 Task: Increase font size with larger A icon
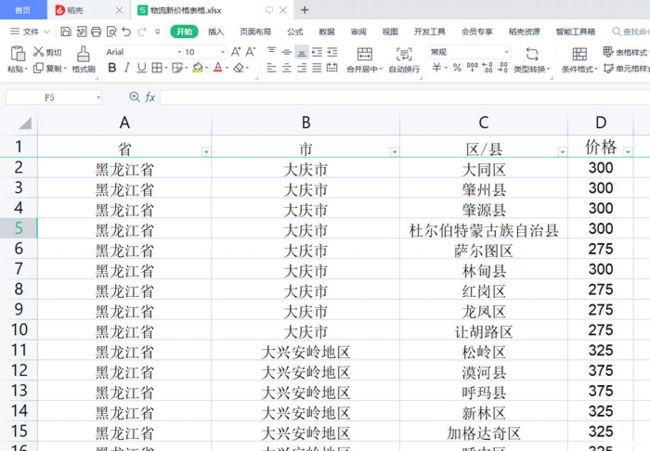[235, 52]
